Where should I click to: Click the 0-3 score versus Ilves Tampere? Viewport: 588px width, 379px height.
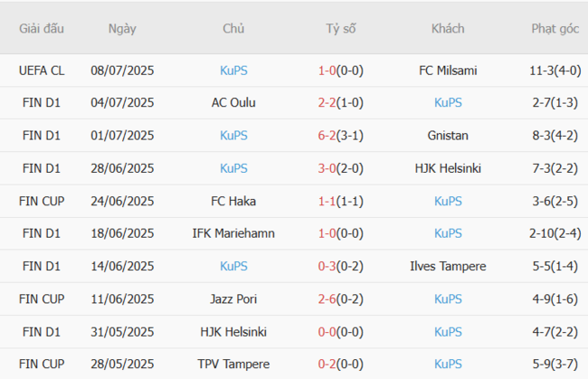tap(328, 266)
